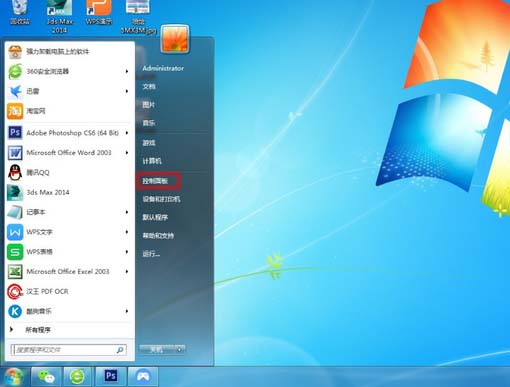Open the Taobao orange icon entry

pos(68,111)
